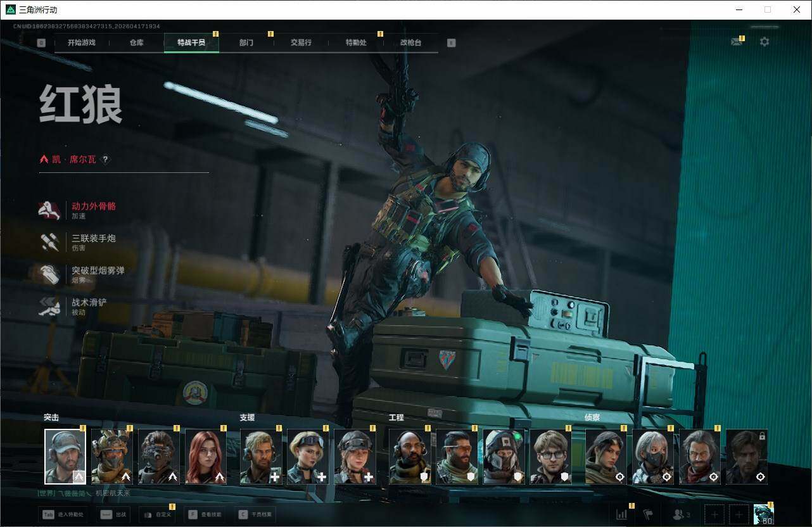This screenshot has width=812, height=527.
Task: Select the white-haired masked recon operator
Action: point(653,457)
